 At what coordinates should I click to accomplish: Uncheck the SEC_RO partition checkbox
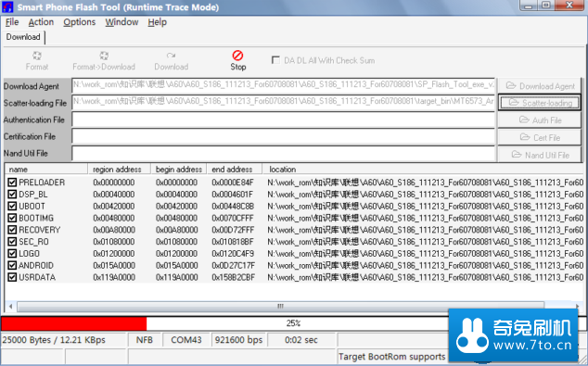click(12, 242)
